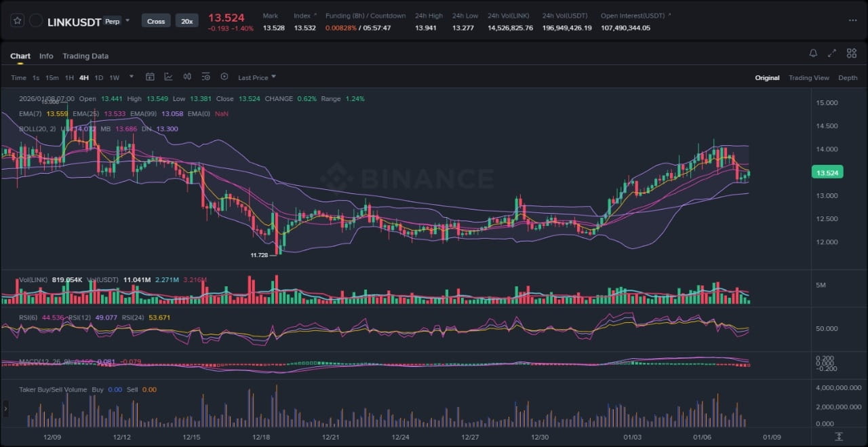Click the Cross margin mode button

point(156,21)
